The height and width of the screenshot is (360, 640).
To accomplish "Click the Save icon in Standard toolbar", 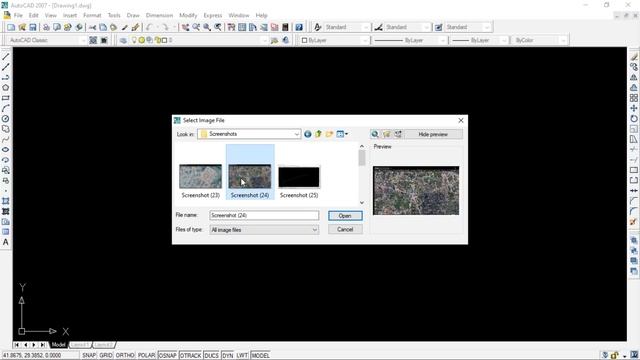I will [33, 27].
